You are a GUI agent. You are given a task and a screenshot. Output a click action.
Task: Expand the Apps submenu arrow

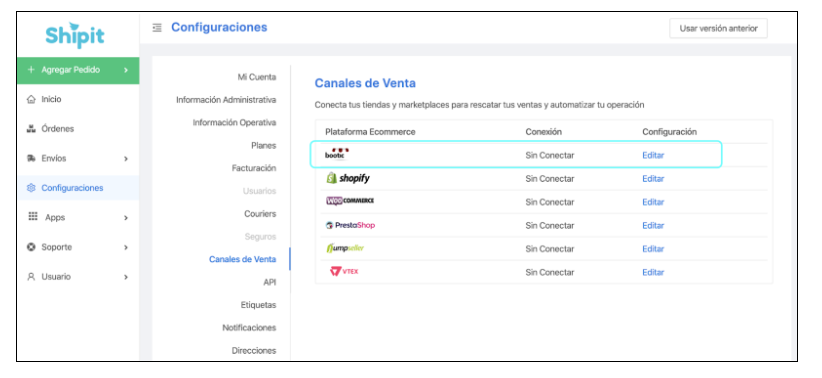(x=126, y=218)
